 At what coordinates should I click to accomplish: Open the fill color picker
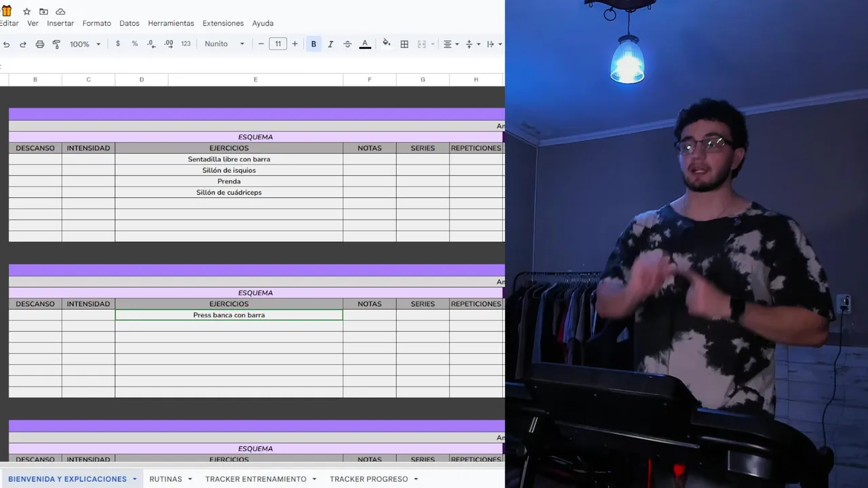(x=387, y=44)
